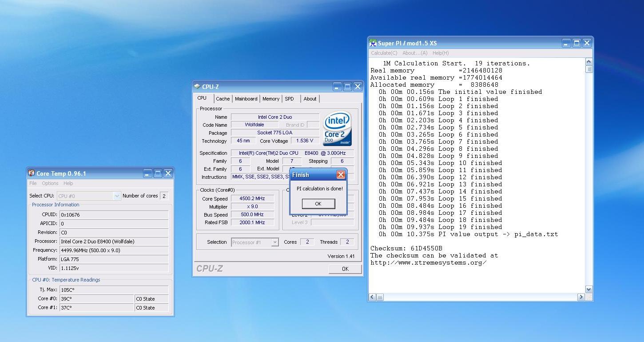The image size is (644, 342).
Task: Minimize the CPU-Z window
Action: pyautogui.click(x=337, y=87)
